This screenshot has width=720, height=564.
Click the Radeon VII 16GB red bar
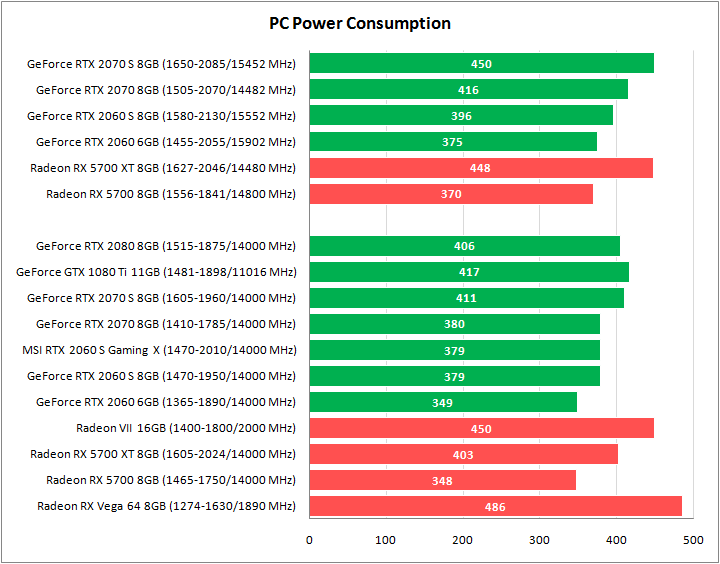tap(481, 428)
